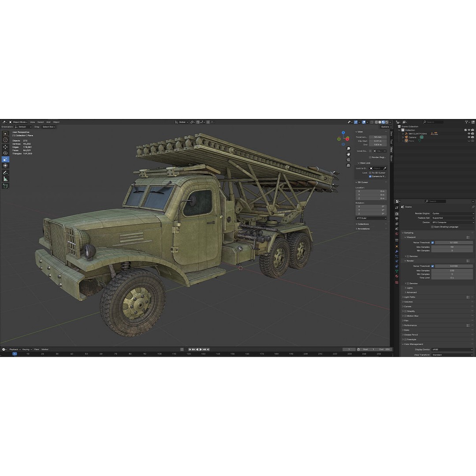
Task: Select the Cursor tool in the toolbar
Action: [x=5, y=139]
